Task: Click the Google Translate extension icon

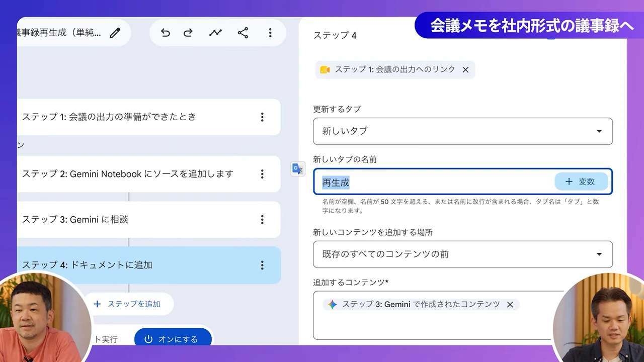Action: click(x=298, y=169)
